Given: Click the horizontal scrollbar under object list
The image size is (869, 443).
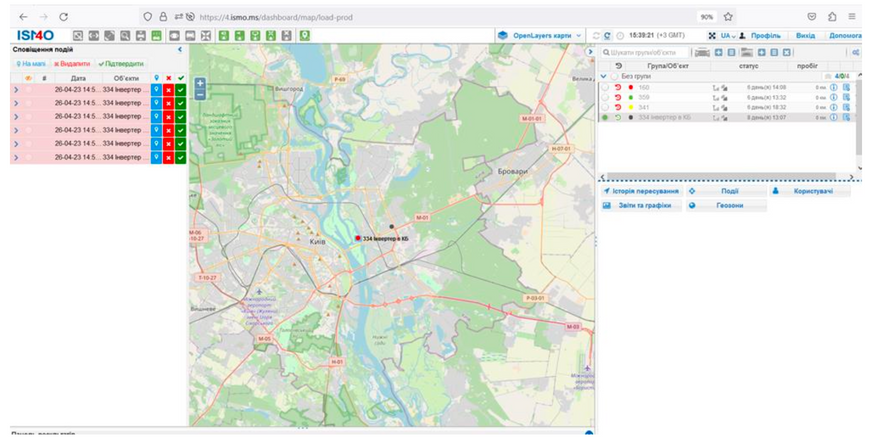Looking at the screenshot, I should click(720, 176).
